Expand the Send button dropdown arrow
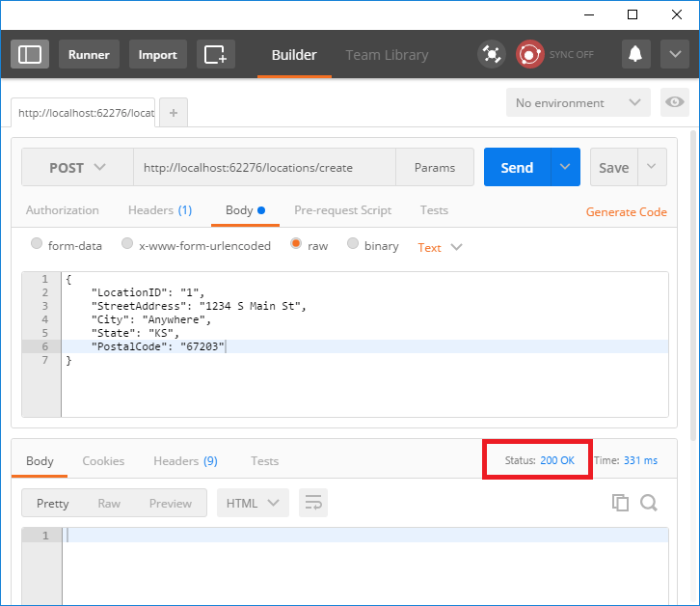 pos(565,167)
